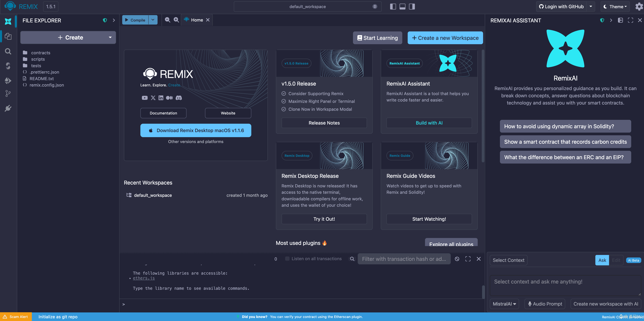This screenshot has width=644, height=321.
Task: Select the Home tab
Action: [197, 20]
